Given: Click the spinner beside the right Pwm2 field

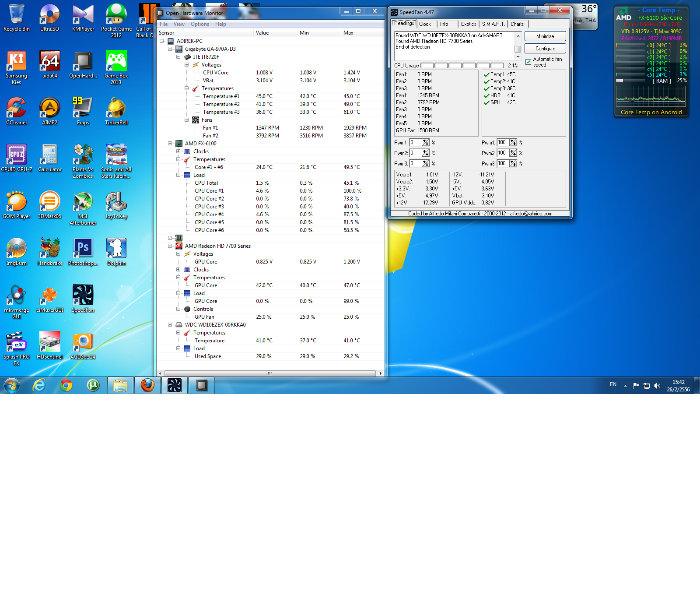Looking at the screenshot, I should point(513,153).
